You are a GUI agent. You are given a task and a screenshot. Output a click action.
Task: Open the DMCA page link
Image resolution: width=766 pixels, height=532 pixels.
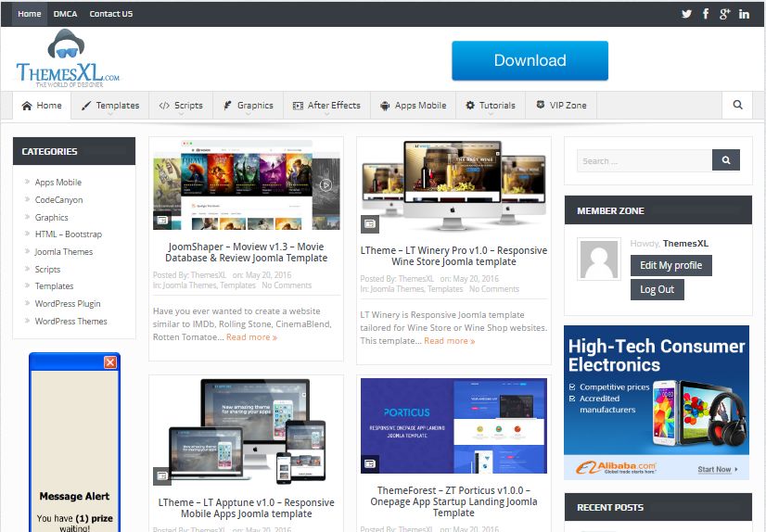coord(65,14)
